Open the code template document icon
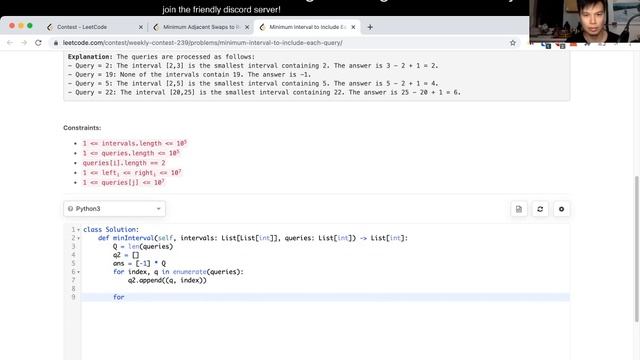The image size is (640, 360). (x=519, y=209)
